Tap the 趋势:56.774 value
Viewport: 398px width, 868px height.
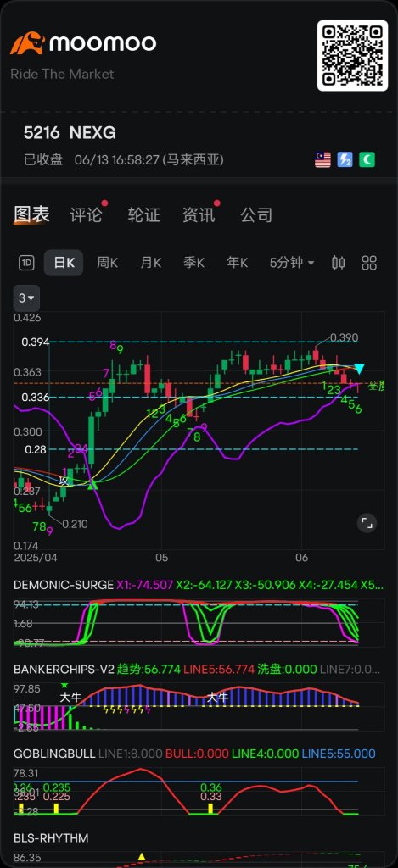(x=149, y=670)
